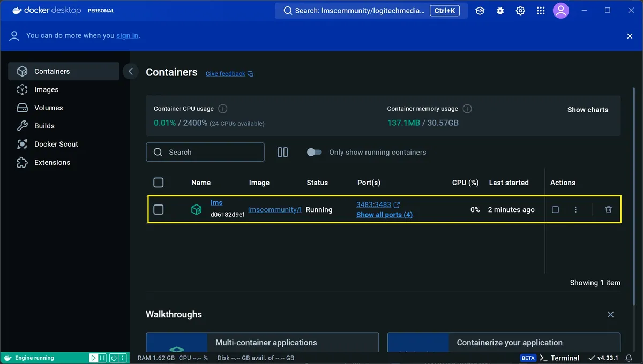Click the Builds wrench icon in the sidebar
Screen dimensions: 643x364
tap(23, 126)
